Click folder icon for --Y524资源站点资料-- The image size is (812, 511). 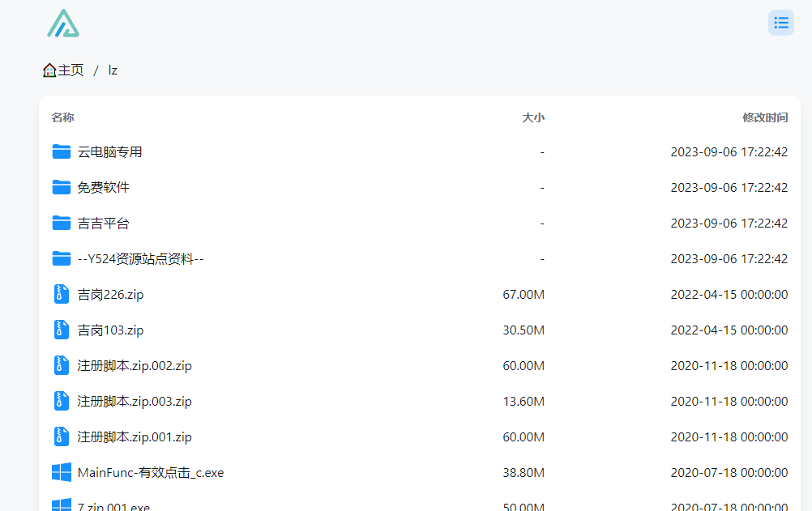[62, 259]
